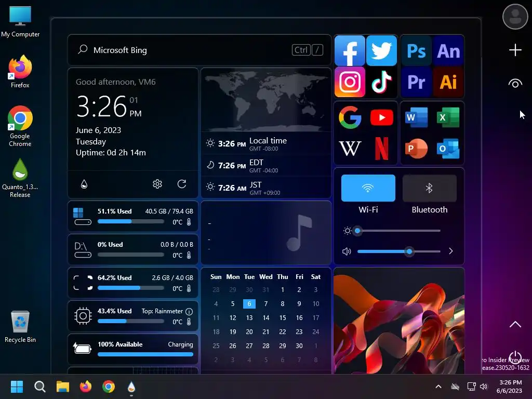Open taskbar clock showing 3:26 PM

pyautogui.click(x=510, y=387)
